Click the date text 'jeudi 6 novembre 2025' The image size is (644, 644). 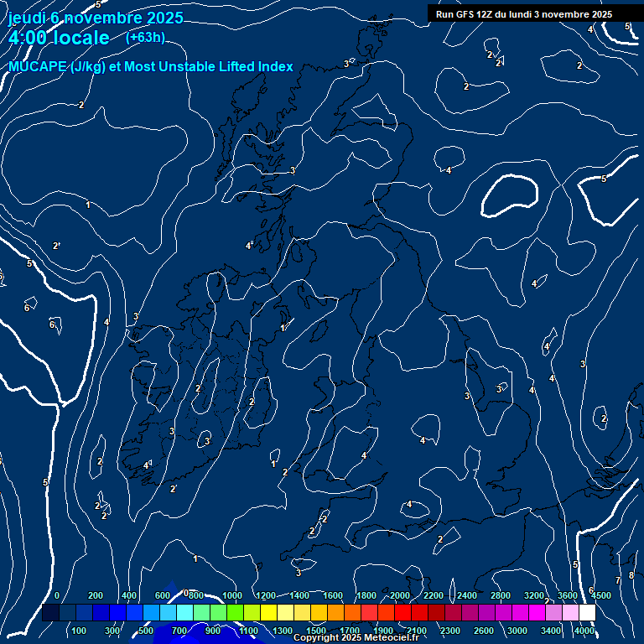pyautogui.click(x=96, y=18)
